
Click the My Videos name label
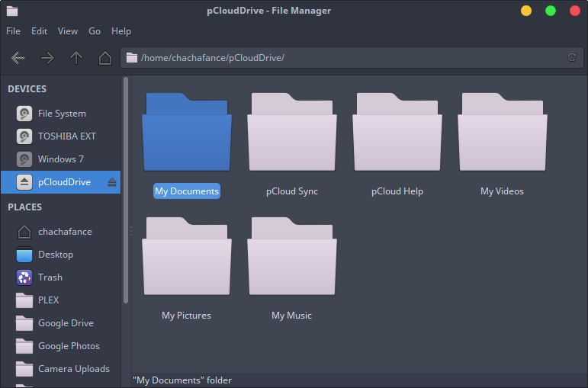pyautogui.click(x=503, y=191)
